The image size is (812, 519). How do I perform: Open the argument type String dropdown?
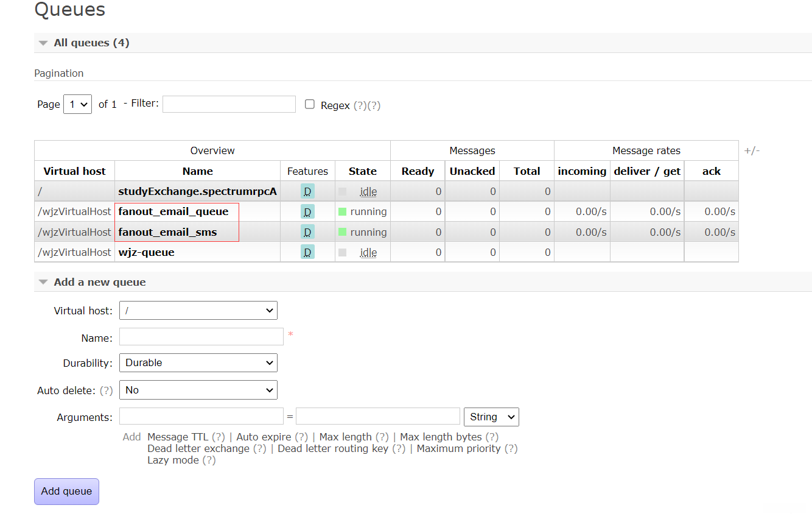click(491, 417)
